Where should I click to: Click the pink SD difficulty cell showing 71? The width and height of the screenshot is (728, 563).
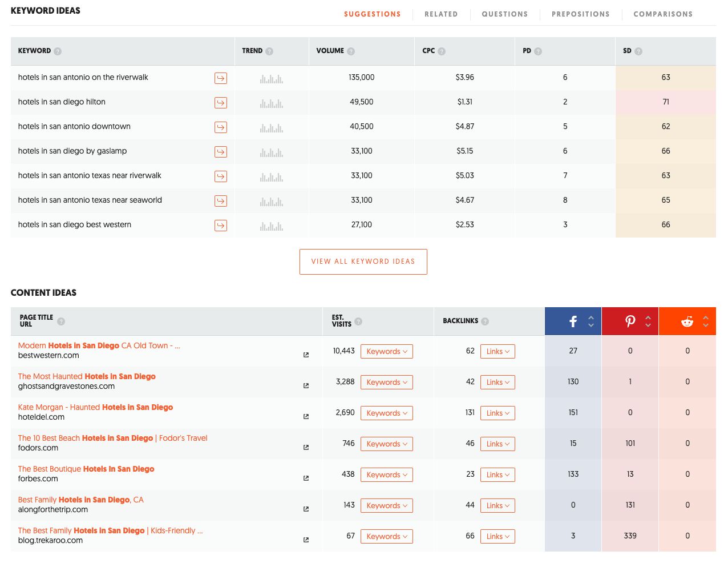[x=665, y=102]
